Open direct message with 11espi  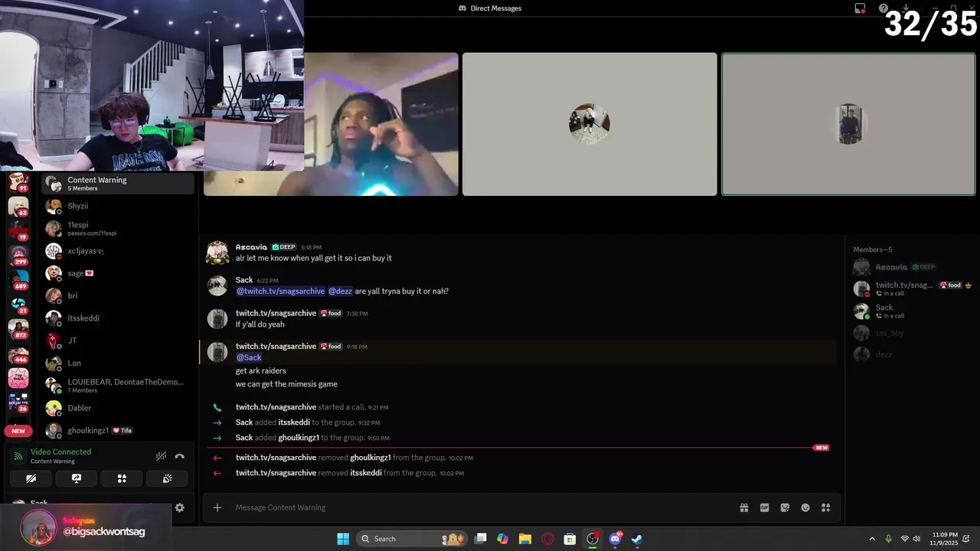point(118,228)
